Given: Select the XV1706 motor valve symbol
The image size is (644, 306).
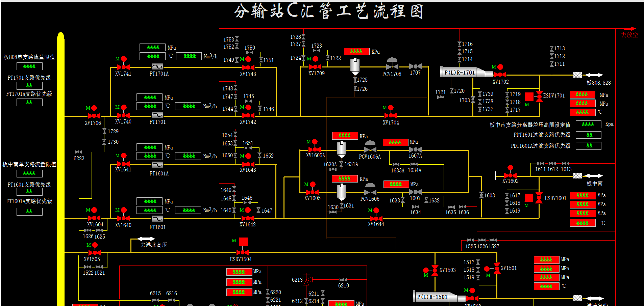Looking at the screenshot, I should (94, 116).
